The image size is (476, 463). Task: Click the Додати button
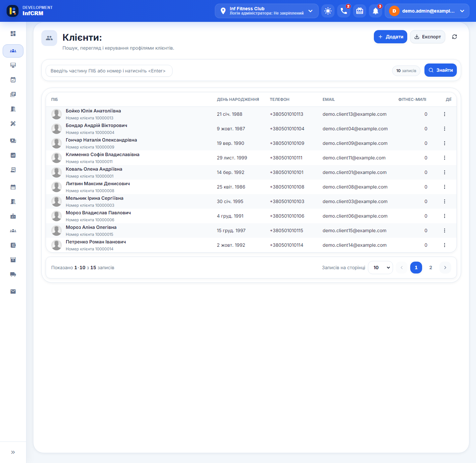pos(390,37)
